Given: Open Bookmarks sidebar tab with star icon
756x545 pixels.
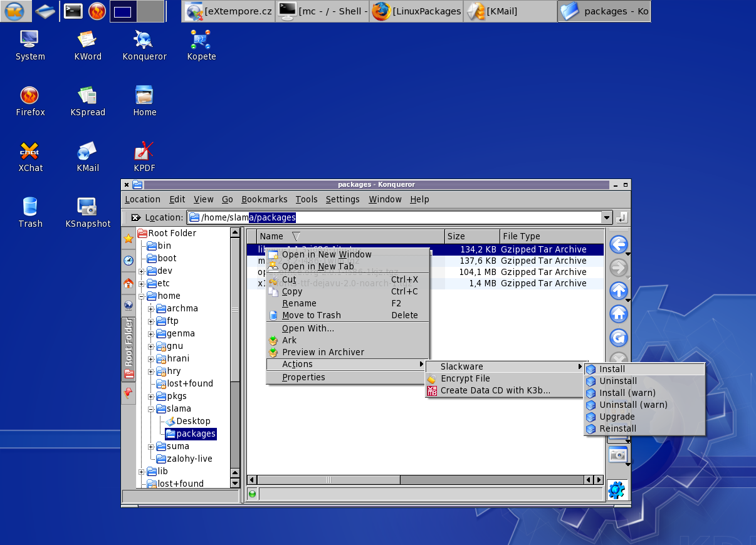Looking at the screenshot, I should pos(129,239).
